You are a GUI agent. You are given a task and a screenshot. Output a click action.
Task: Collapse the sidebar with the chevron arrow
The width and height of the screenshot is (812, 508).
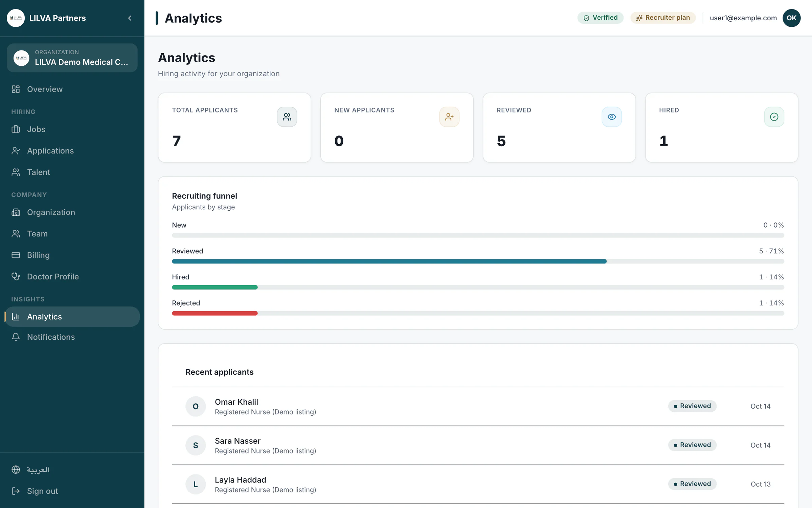click(x=130, y=18)
